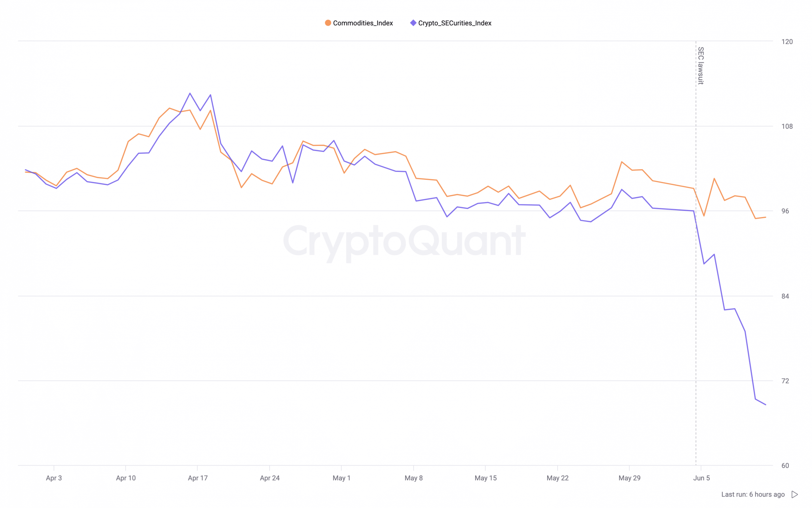Click the 72 y-axis value label
Viewport: 812px width, 508px height.
(x=785, y=381)
